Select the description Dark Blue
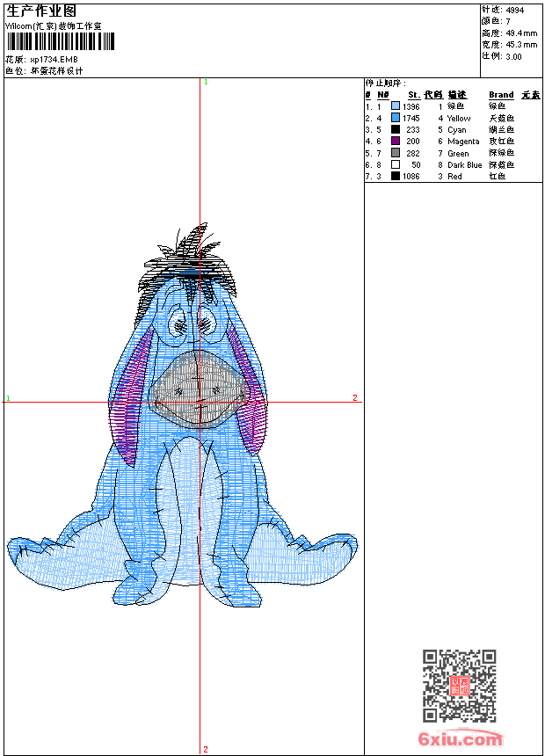The width and height of the screenshot is (545, 756). 464,165
